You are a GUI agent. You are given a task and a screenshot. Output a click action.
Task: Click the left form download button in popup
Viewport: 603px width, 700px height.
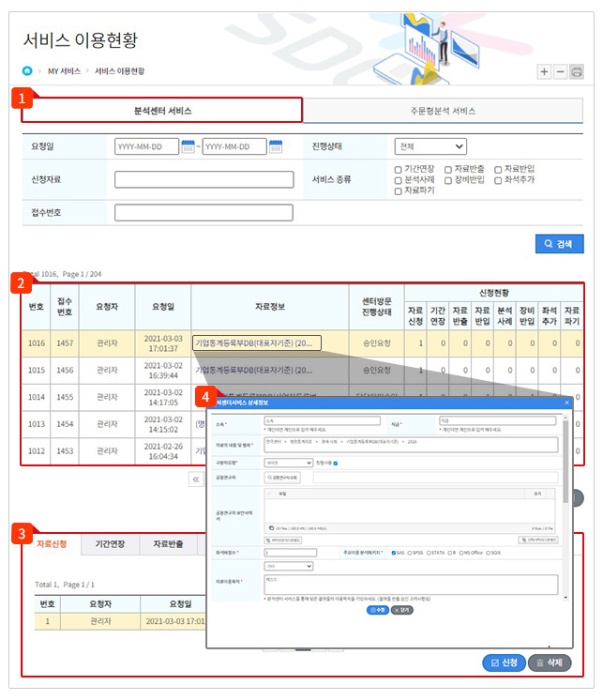[x=283, y=540]
